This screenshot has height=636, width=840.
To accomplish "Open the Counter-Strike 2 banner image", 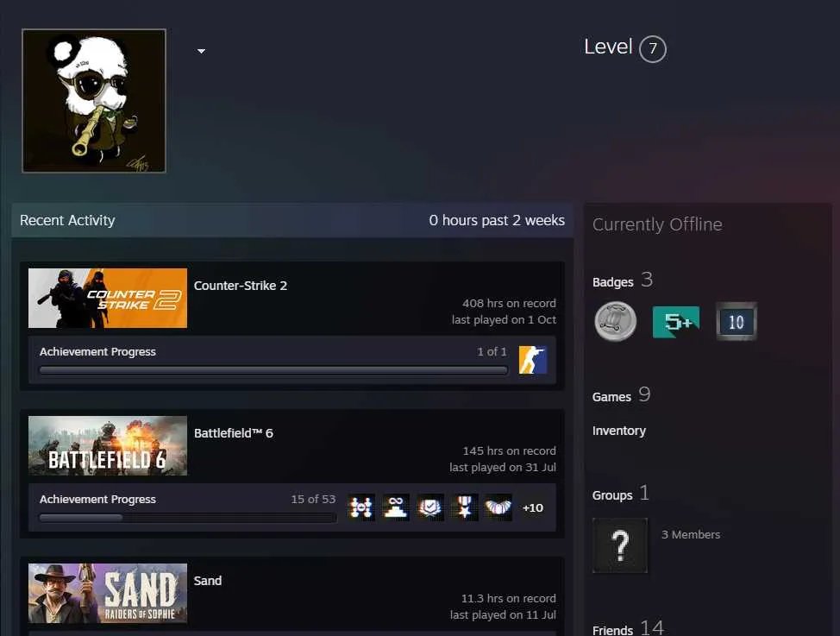I will 108,299.
